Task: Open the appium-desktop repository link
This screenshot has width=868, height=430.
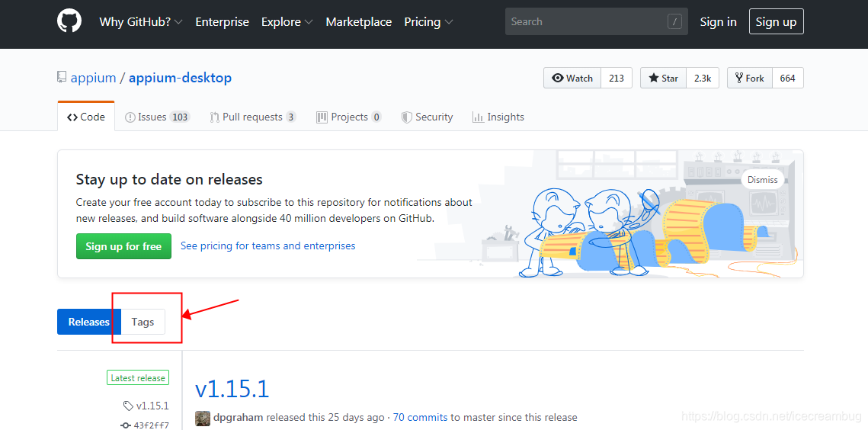Action: tap(180, 78)
